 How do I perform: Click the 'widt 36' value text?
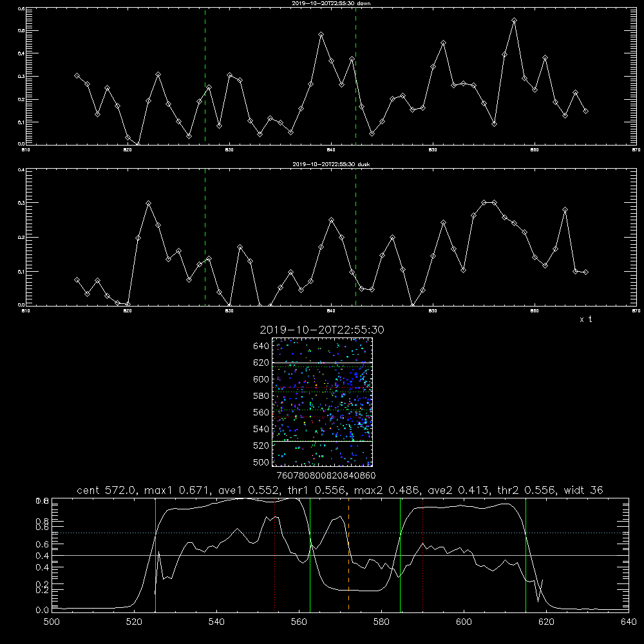point(583,490)
